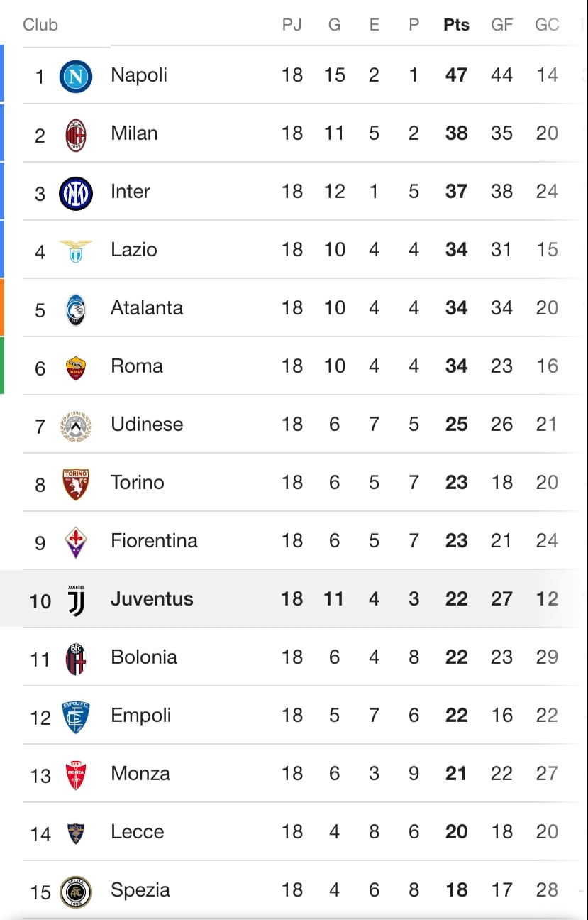588x920 pixels.
Task: Click the Club column header
Action: (40, 25)
